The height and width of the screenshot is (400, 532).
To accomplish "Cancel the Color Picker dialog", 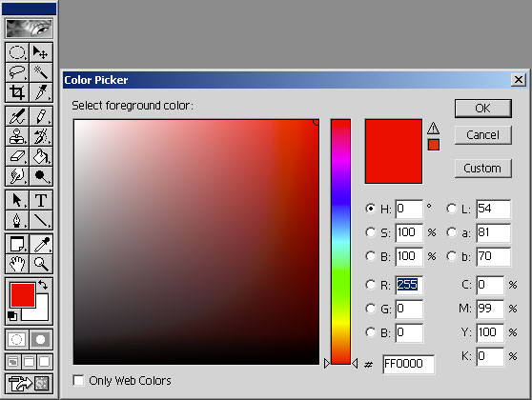I will tap(482, 135).
